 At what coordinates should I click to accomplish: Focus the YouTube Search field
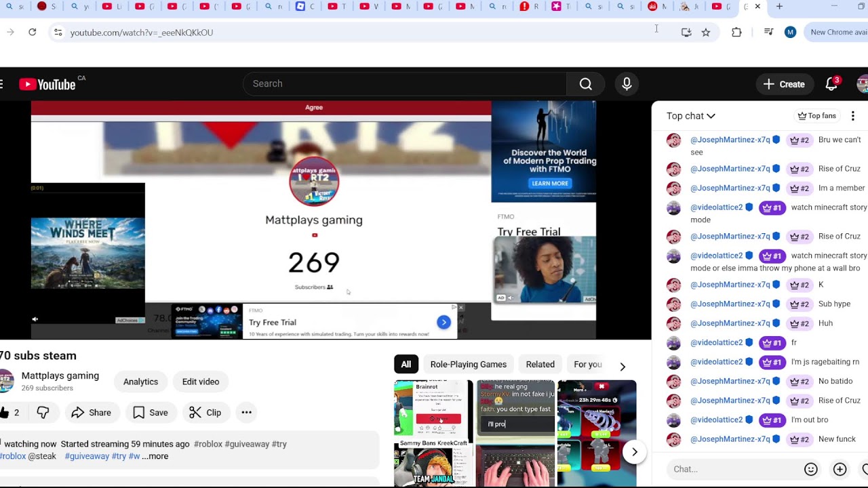pyautogui.click(x=405, y=84)
